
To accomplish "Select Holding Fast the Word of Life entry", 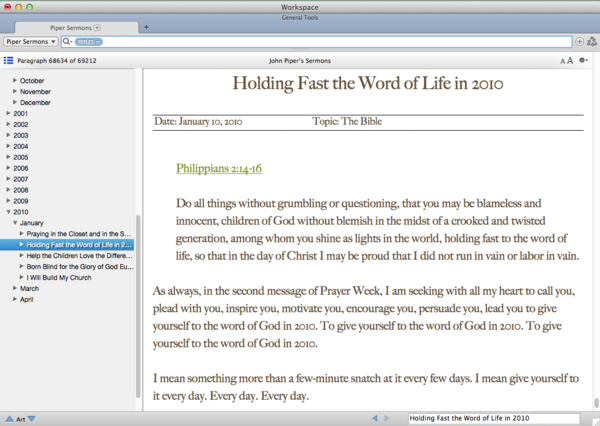I will 79,245.
